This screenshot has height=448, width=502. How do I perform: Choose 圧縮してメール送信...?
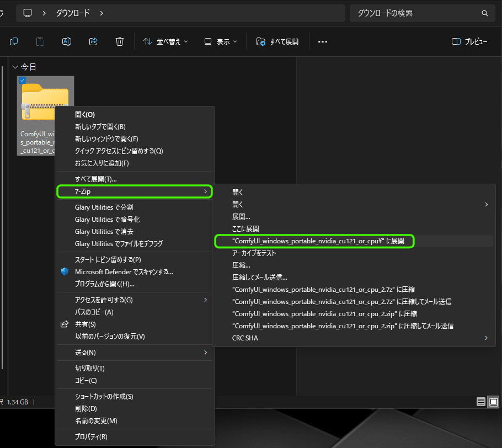(x=354, y=278)
